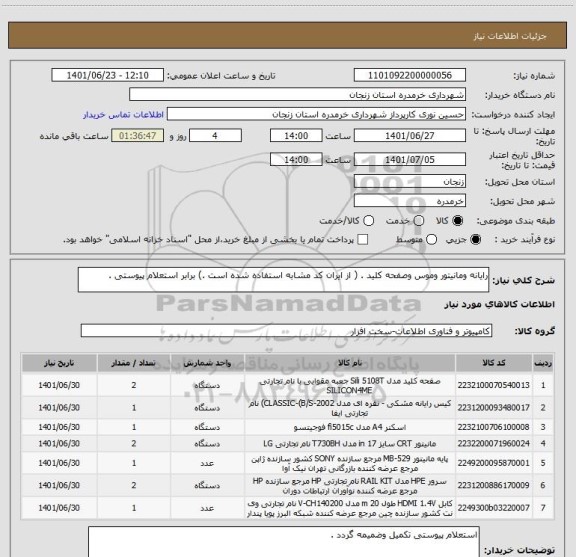Click the request number field 1101092200000056
The image size is (576, 557).
pyautogui.click(x=410, y=75)
